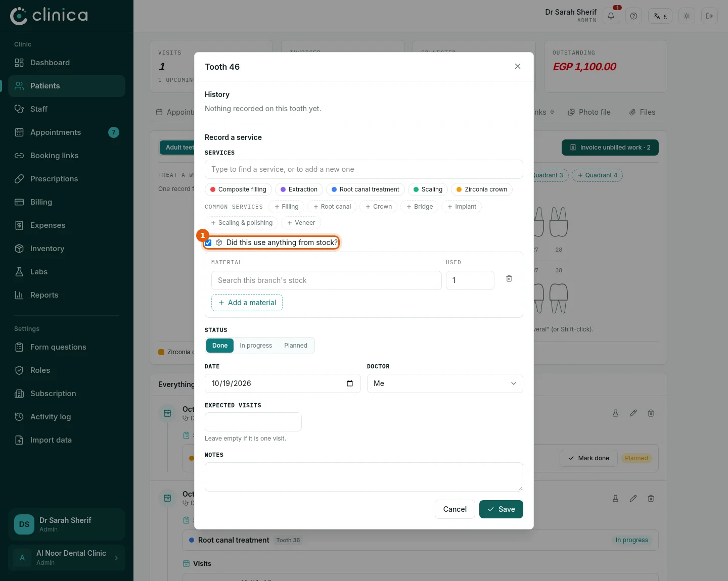Switch to the Files tab

[x=642, y=112]
